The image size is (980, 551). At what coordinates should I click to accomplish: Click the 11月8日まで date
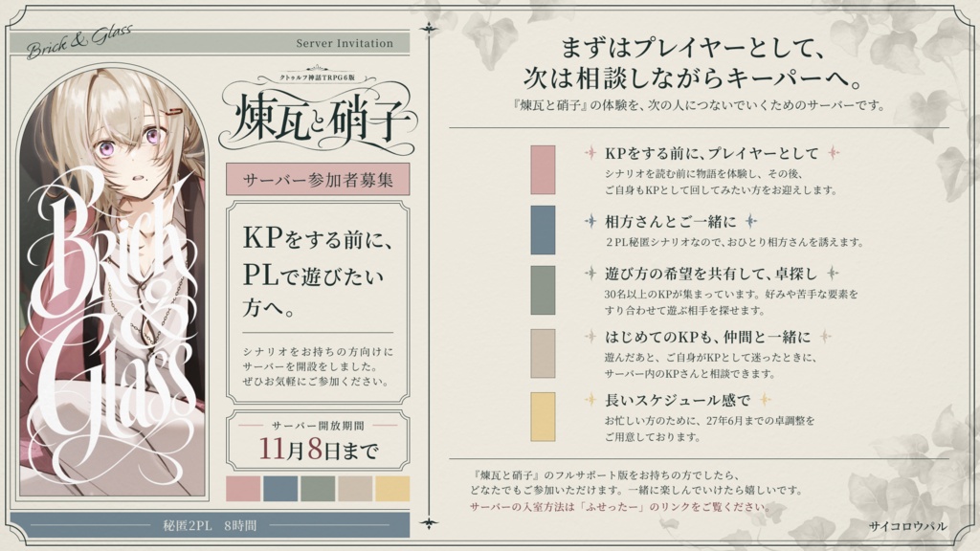click(x=318, y=450)
